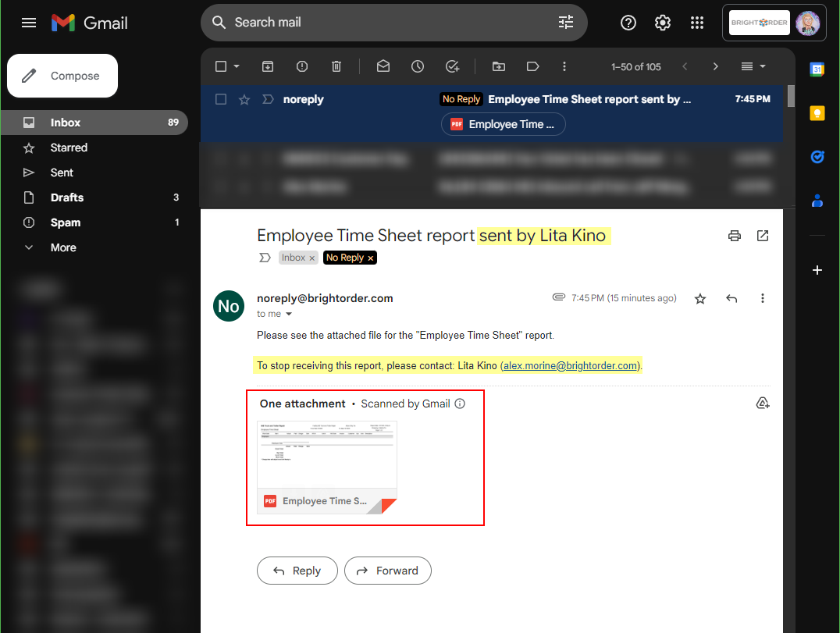Snooze the email clock icon

(418, 66)
